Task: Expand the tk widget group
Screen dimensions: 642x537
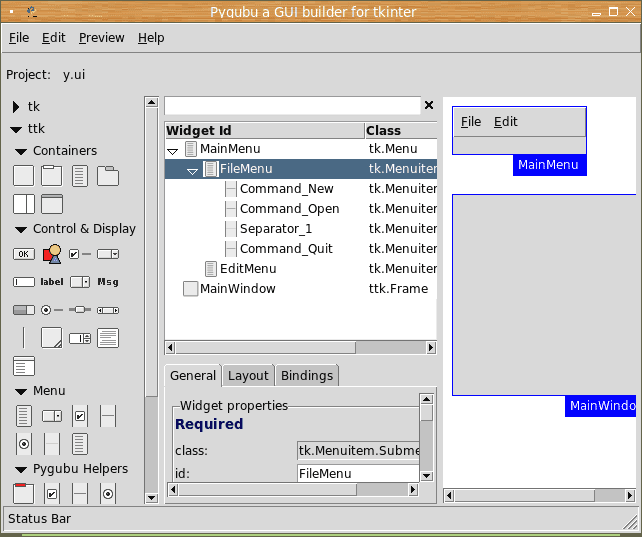Action: pos(16,107)
